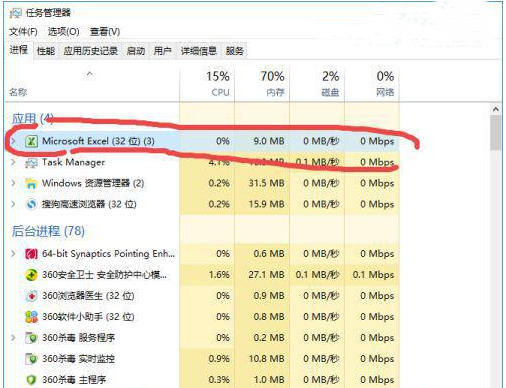Viewport: 506px width, 388px height.
Task: Click the Windows 资源管理器 folder icon
Action: point(31,183)
